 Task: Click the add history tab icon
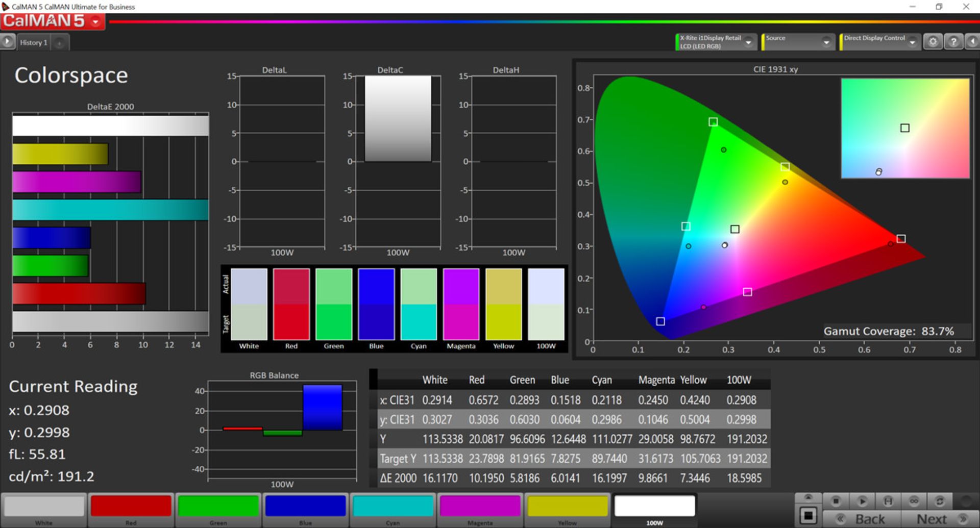(60, 43)
